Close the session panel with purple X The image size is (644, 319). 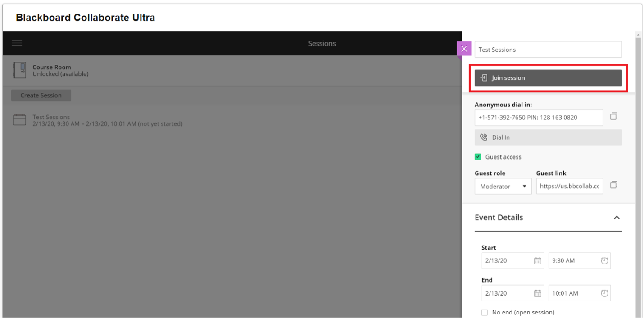point(464,49)
